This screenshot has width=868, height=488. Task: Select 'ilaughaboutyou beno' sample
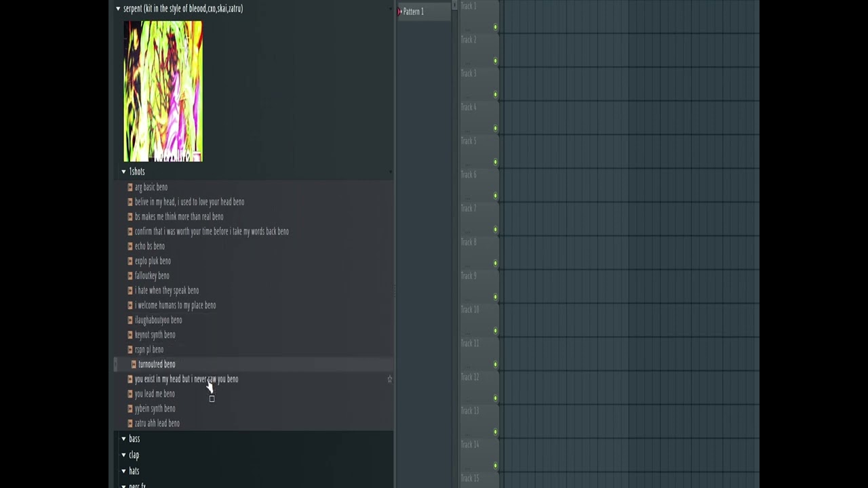pos(158,320)
